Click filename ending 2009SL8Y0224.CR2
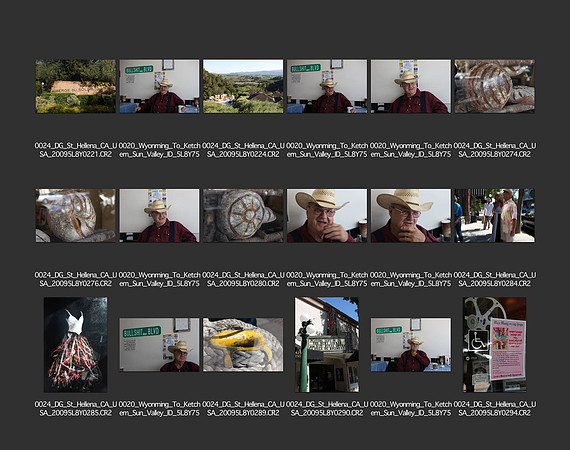The height and width of the screenshot is (450, 570). (243, 150)
